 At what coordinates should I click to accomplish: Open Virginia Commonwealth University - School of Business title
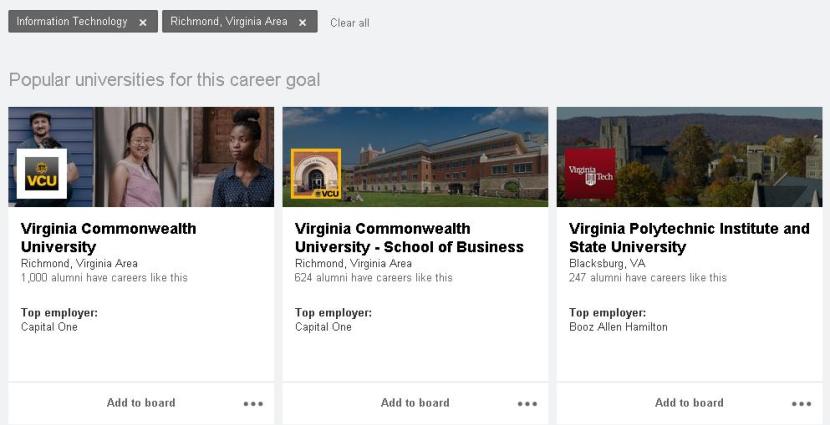(409, 237)
